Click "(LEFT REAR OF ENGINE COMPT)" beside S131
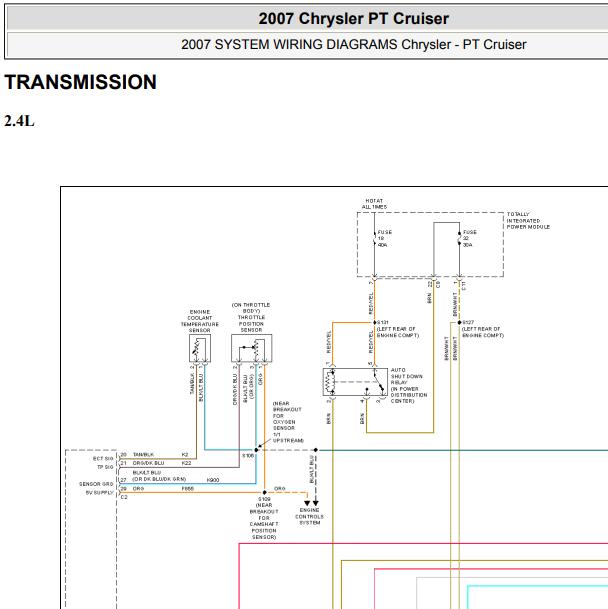The width and height of the screenshot is (608, 609). click(x=398, y=332)
